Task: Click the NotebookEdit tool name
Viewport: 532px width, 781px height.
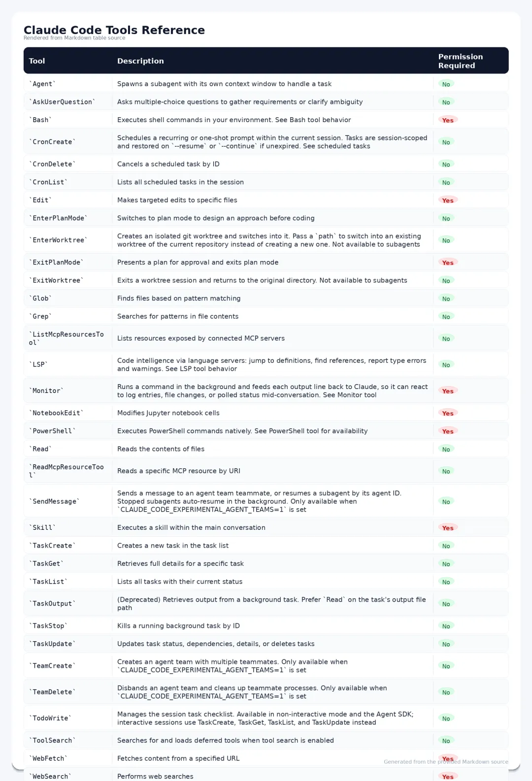Action: pyautogui.click(x=56, y=413)
